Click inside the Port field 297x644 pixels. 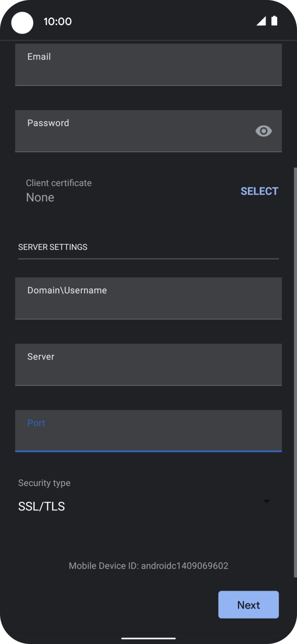pyautogui.click(x=148, y=431)
